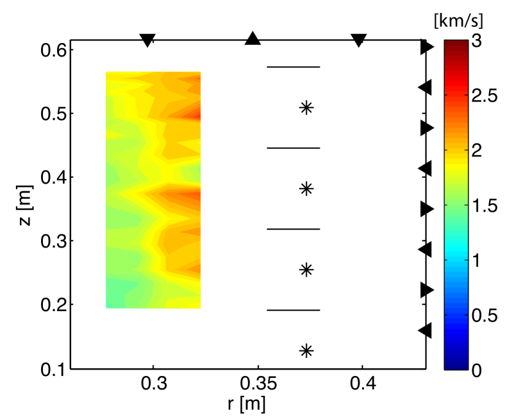Click the colorbar tick label "0.5"
This screenshot has height=419, width=532.
point(485,316)
